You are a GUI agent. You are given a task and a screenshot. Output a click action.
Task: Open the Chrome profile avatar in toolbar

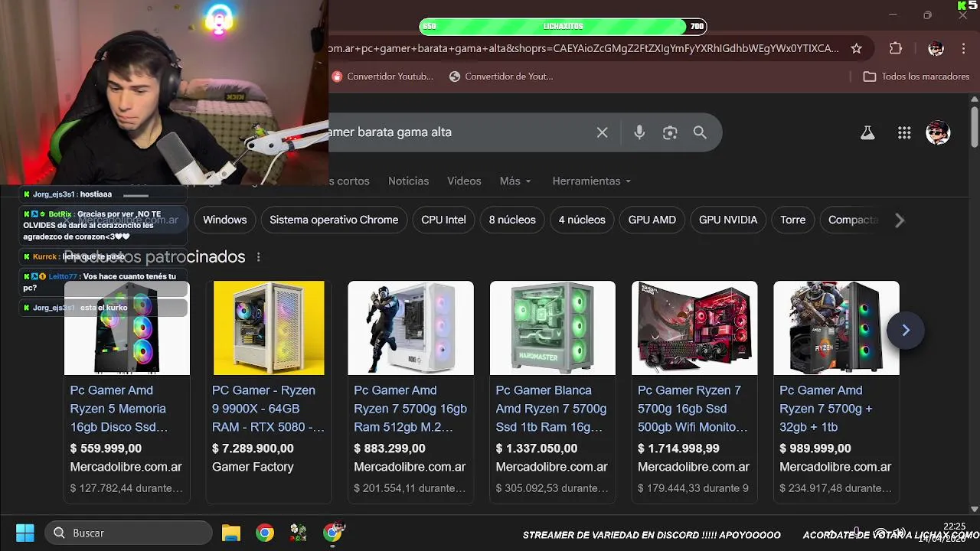936,48
